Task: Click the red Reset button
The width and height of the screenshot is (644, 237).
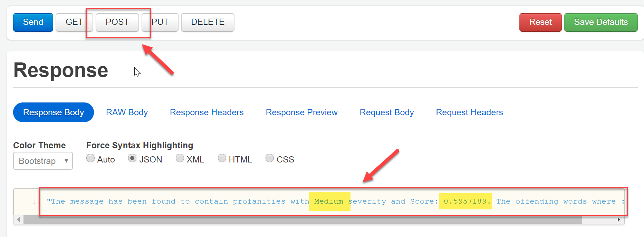Action: click(x=540, y=22)
